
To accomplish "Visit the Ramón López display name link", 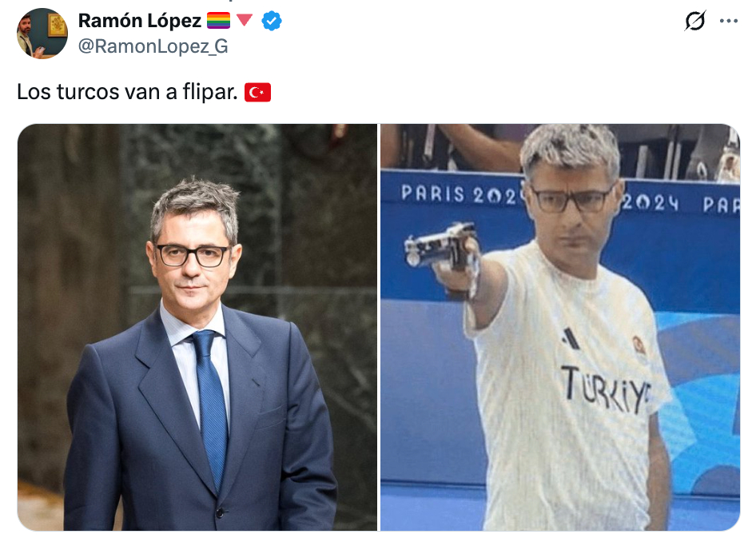I will tap(140, 21).
